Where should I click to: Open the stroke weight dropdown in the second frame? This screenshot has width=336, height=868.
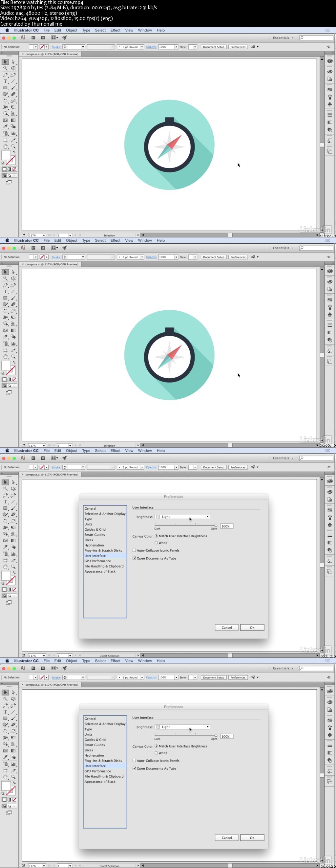click(x=83, y=257)
